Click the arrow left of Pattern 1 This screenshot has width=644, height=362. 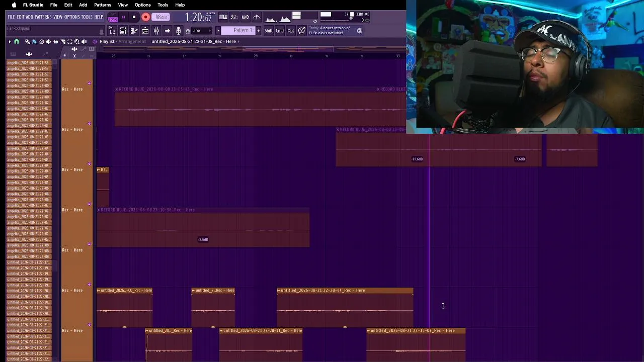[218, 31]
